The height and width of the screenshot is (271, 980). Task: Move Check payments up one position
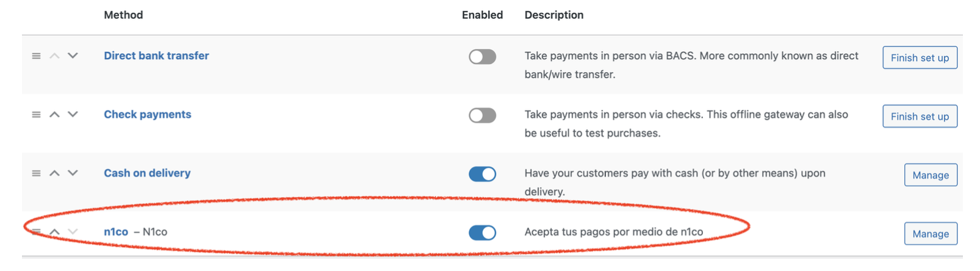pyautogui.click(x=54, y=115)
